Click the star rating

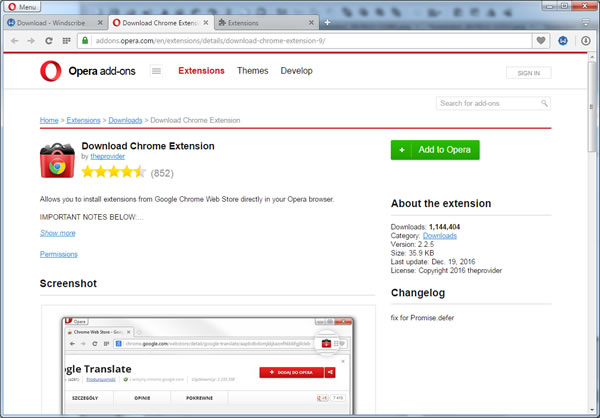pyautogui.click(x=114, y=172)
